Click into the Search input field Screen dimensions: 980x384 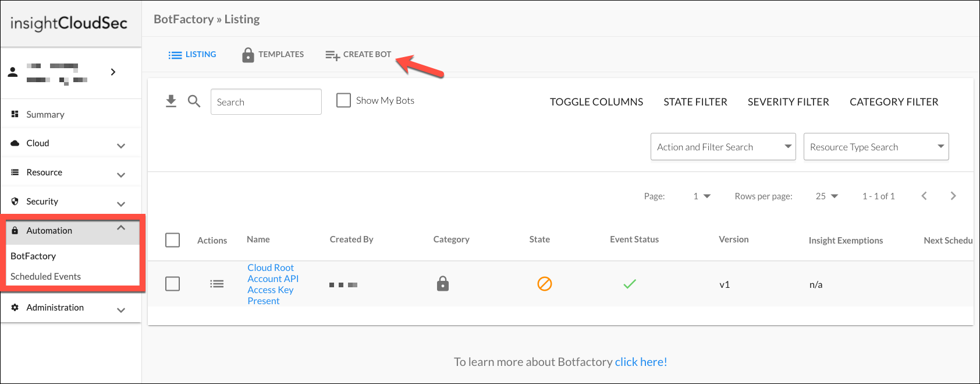coord(266,102)
